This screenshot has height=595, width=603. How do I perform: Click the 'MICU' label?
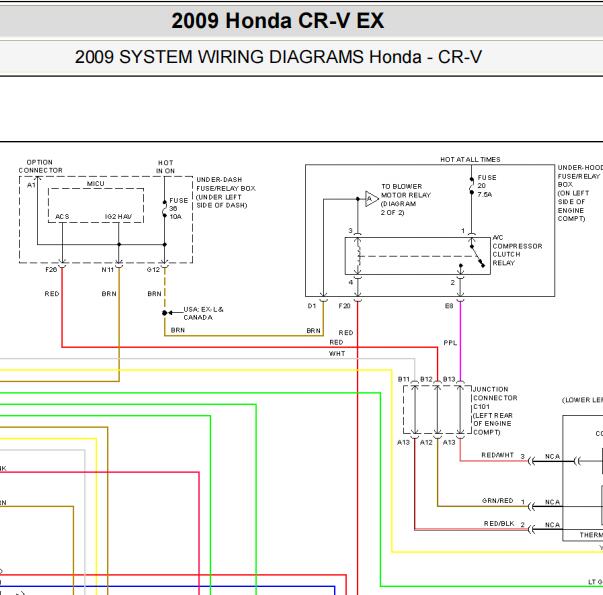pyautogui.click(x=95, y=183)
